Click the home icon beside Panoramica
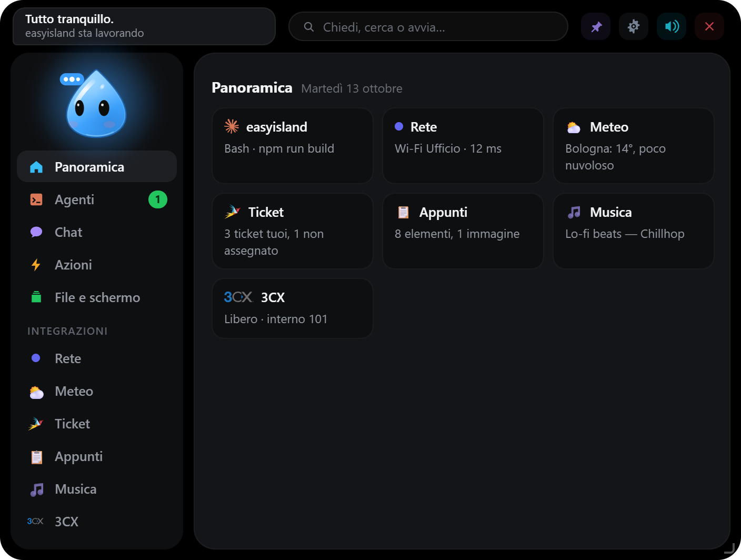Viewport: 741px width, 560px height. pyautogui.click(x=36, y=167)
